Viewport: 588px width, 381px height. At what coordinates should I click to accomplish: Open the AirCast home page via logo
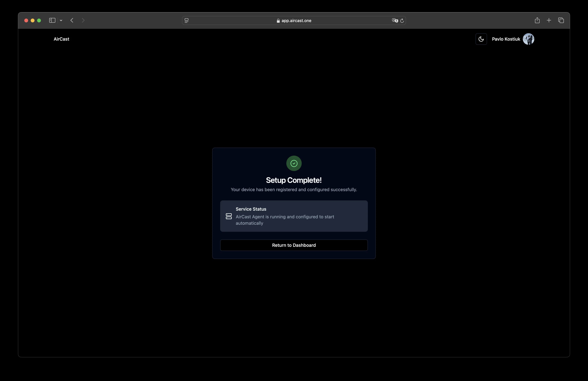pyautogui.click(x=61, y=39)
